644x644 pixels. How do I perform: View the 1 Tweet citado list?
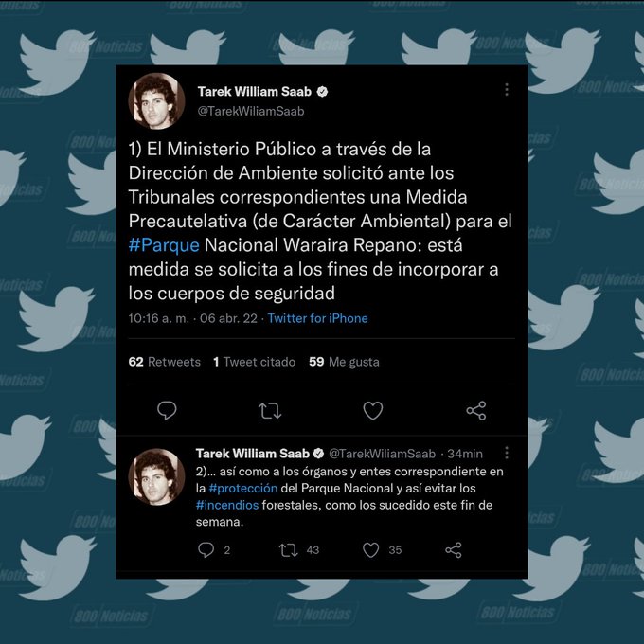[254, 362]
